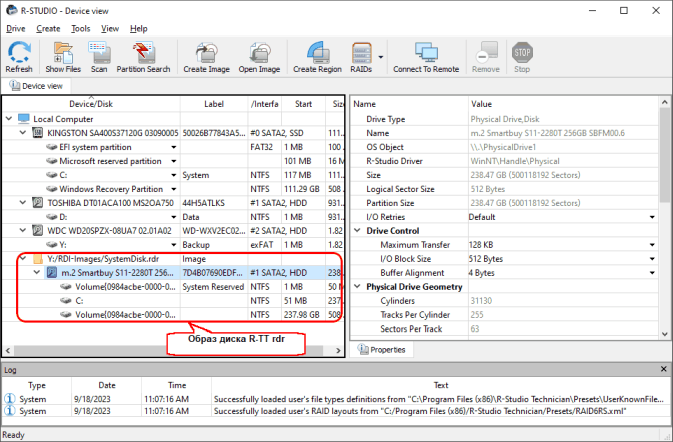Click the RAIDs toolbar icon
The width and height of the screenshot is (673, 442).
click(x=361, y=57)
